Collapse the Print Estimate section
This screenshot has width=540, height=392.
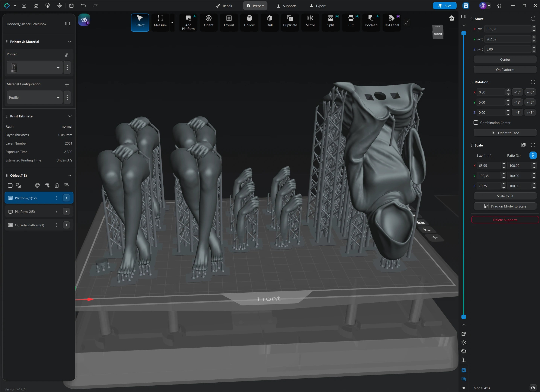pyautogui.click(x=69, y=116)
